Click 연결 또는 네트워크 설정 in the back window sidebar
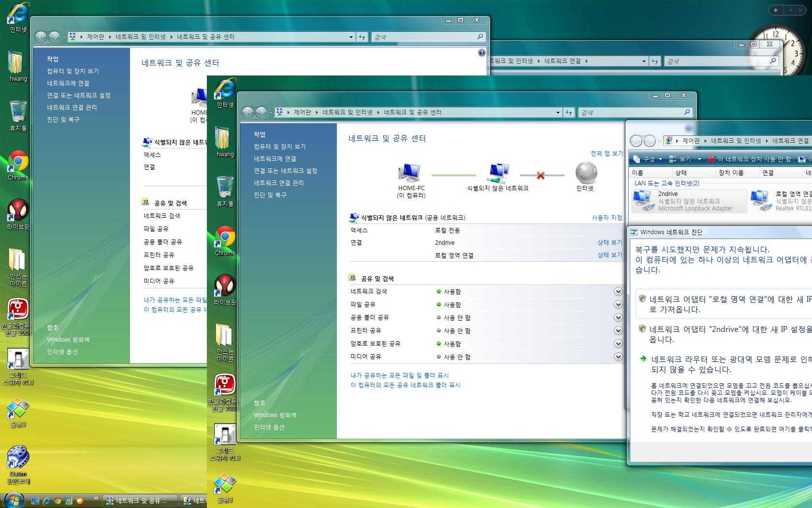The image size is (812, 508). [x=79, y=95]
